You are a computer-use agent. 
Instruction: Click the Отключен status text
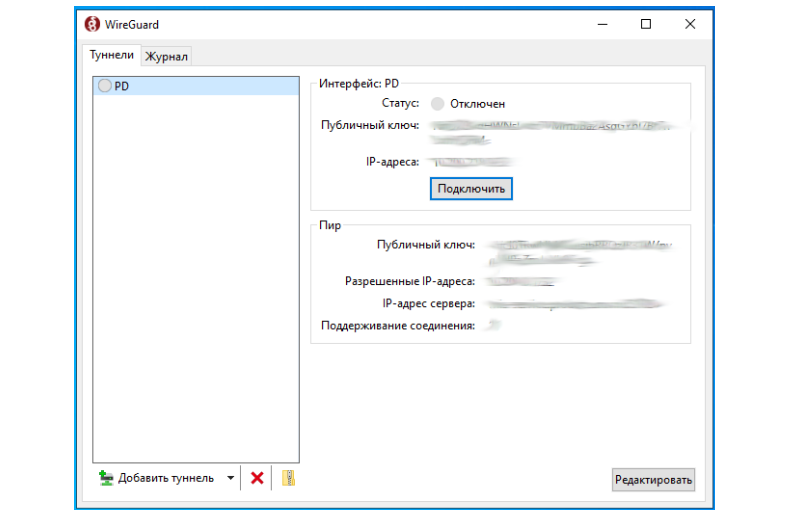477,104
